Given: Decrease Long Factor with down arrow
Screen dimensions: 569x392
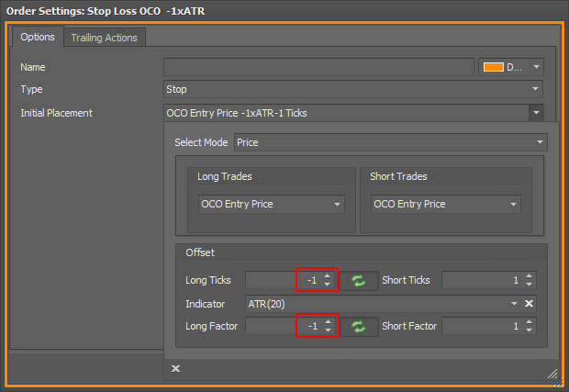Looking at the screenshot, I should [x=328, y=330].
